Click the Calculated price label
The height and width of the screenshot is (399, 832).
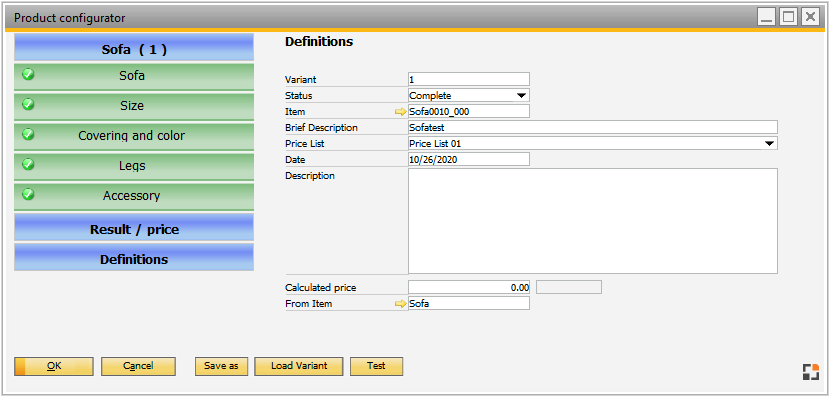tap(320, 288)
